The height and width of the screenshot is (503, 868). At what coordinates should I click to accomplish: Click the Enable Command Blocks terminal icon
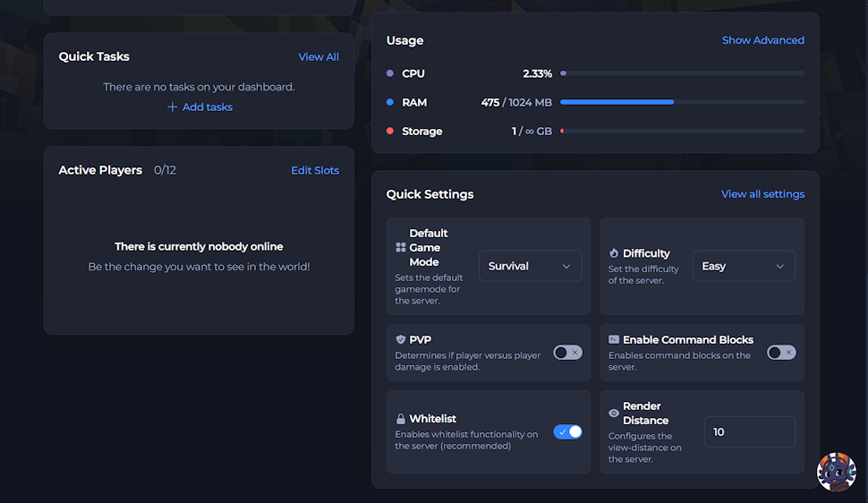[x=614, y=339]
